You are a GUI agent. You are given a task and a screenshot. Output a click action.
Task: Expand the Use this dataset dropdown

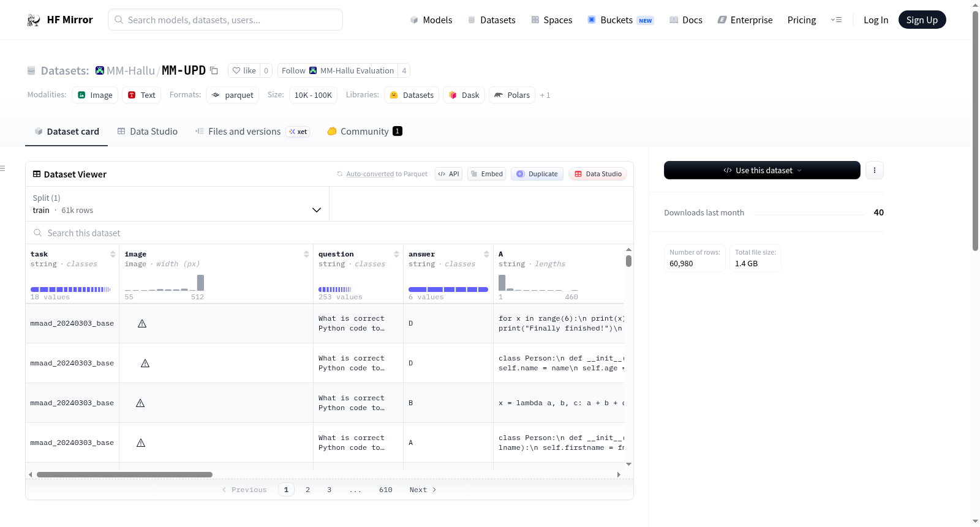click(x=762, y=170)
